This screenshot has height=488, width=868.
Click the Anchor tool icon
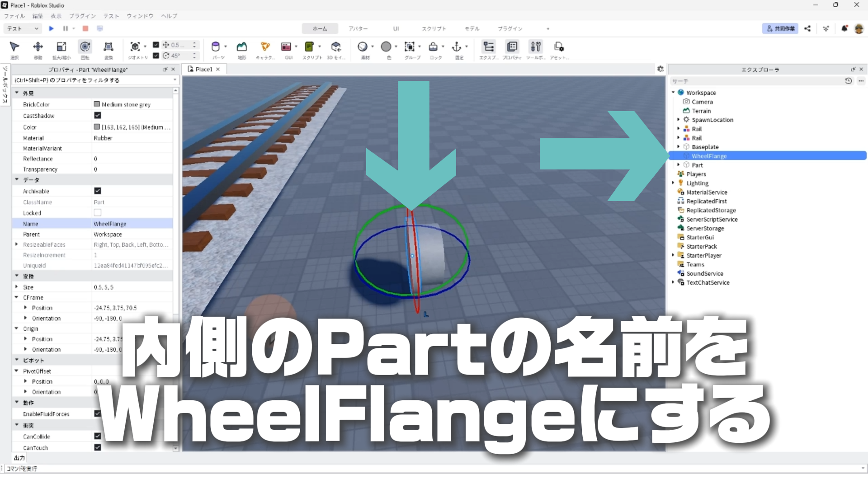click(x=457, y=47)
